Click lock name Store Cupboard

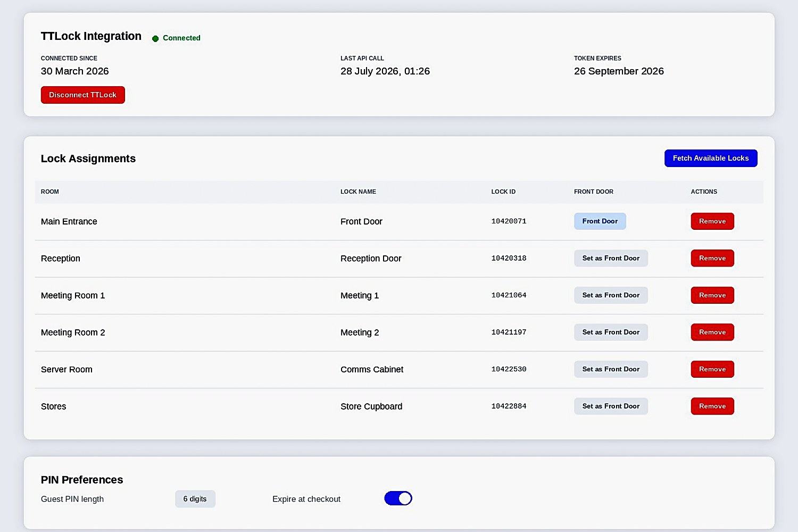(x=371, y=406)
